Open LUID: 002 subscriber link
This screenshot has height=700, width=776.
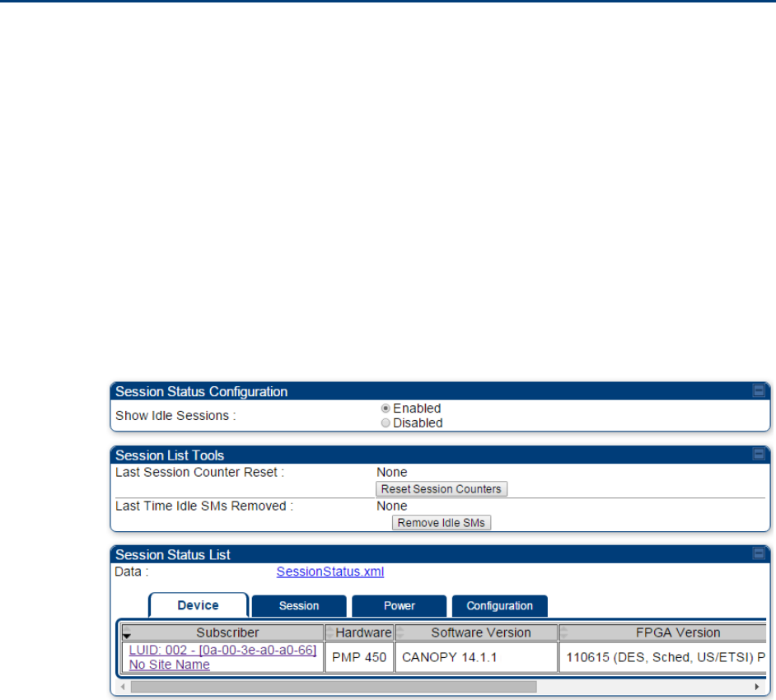tap(222, 650)
